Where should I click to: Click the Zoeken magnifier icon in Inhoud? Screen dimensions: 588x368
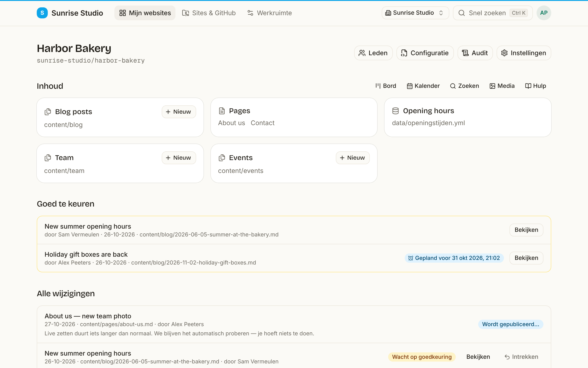[453, 86]
